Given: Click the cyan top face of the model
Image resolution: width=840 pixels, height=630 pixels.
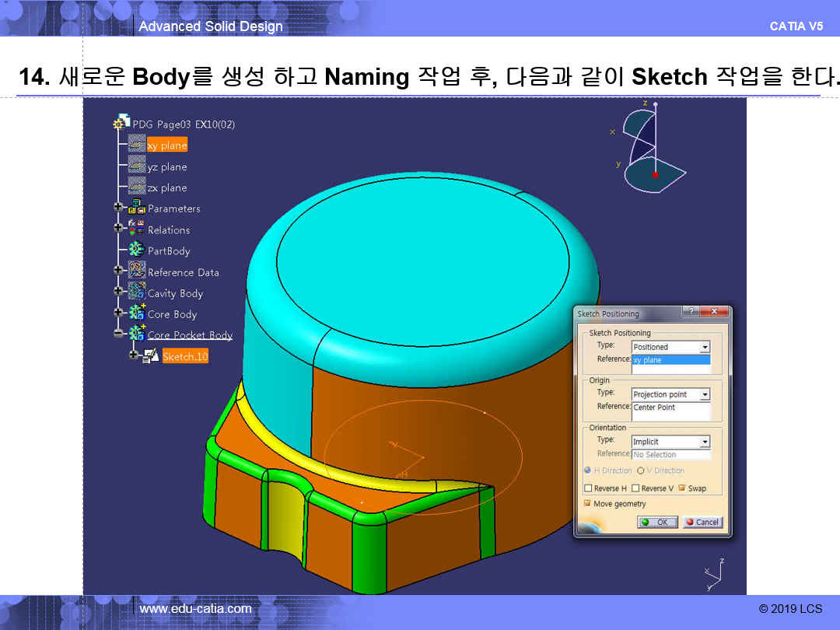Looking at the screenshot, I should point(420,257).
